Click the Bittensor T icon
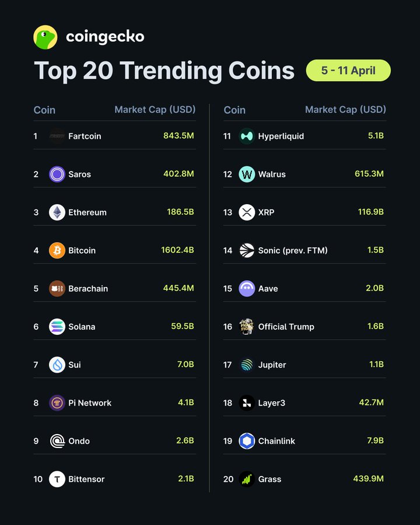Screen dimensions: 420x525 [57, 479]
